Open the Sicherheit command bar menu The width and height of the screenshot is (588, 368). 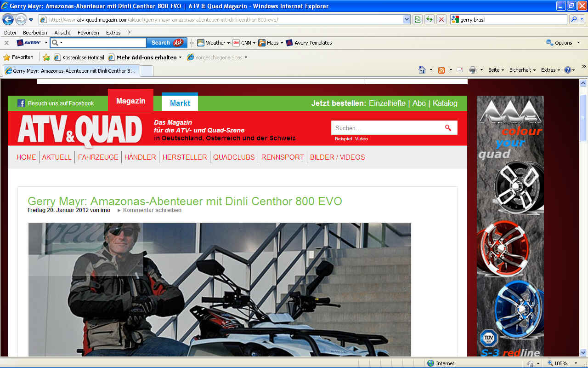pos(523,70)
